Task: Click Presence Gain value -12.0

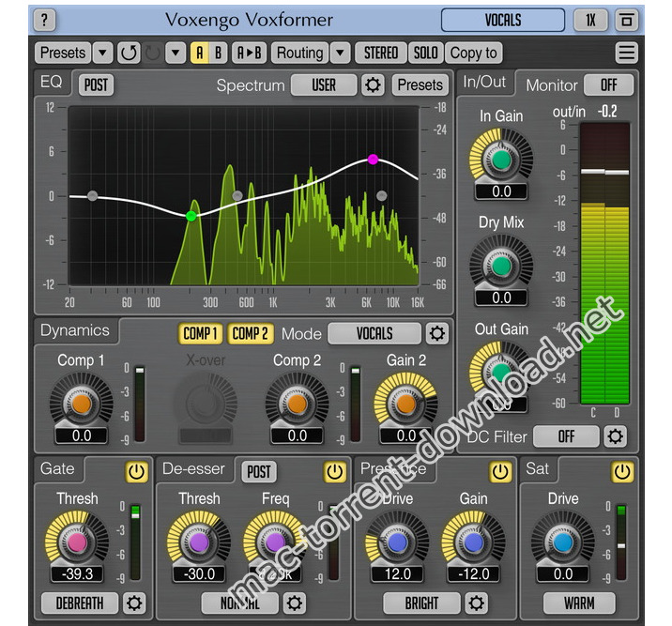Action: point(474,573)
